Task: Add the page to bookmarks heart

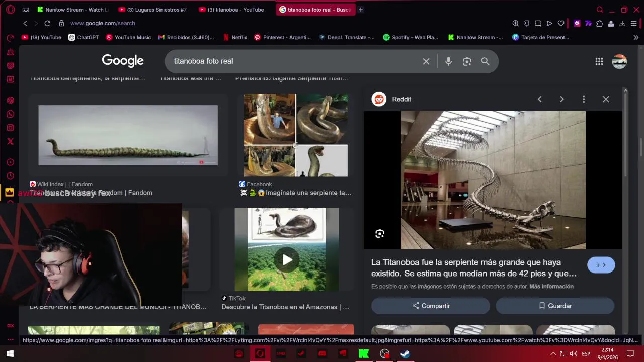Action: 561,23
